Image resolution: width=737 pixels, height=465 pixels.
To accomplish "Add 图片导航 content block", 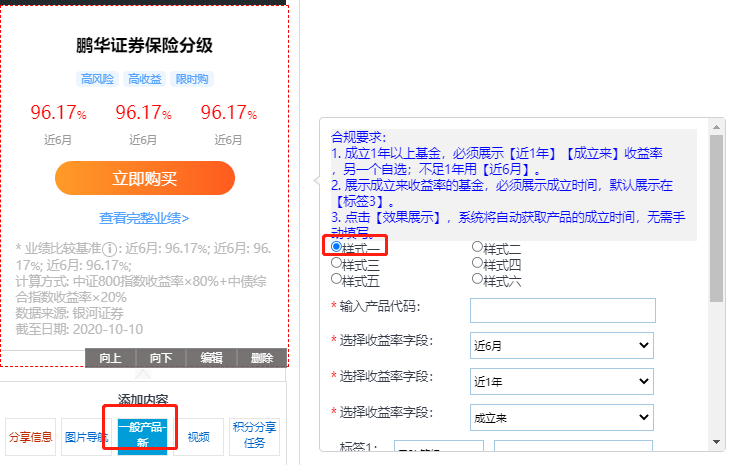I will [x=86, y=437].
